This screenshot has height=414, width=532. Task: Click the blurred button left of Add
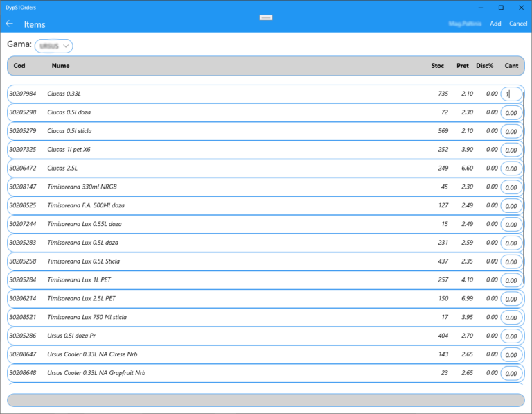(x=465, y=24)
